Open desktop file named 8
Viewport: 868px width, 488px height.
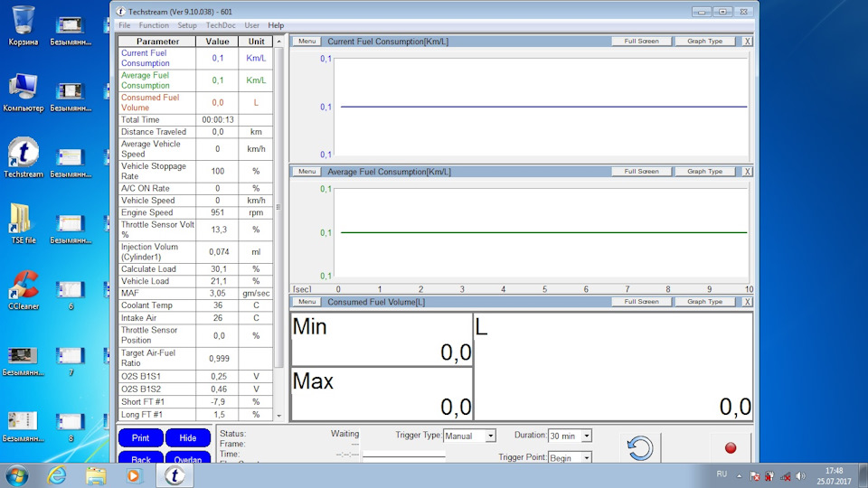coord(71,427)
